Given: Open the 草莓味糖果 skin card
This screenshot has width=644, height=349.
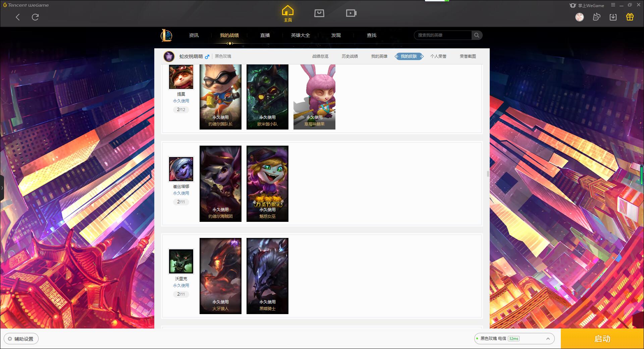Looking at the screenshot, I should pos(314,97).
